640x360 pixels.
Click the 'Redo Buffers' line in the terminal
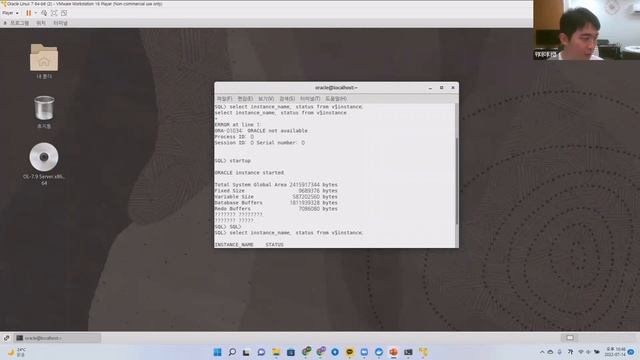(x=276, y=209)
